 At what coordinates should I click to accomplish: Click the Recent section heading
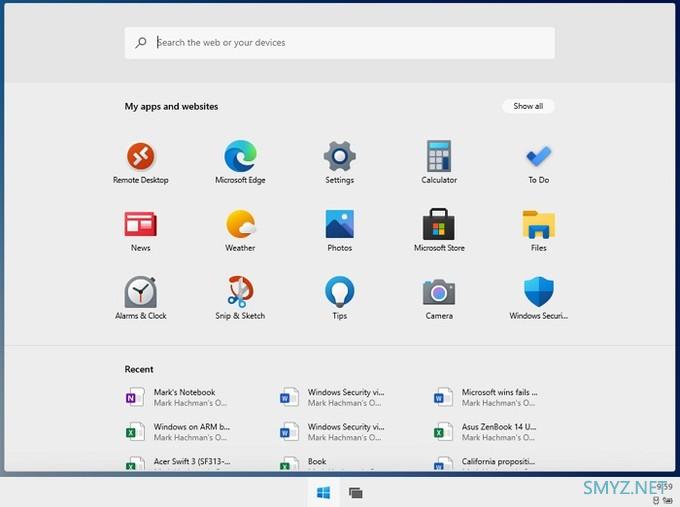pyautogui.click(x=139, y=369)
